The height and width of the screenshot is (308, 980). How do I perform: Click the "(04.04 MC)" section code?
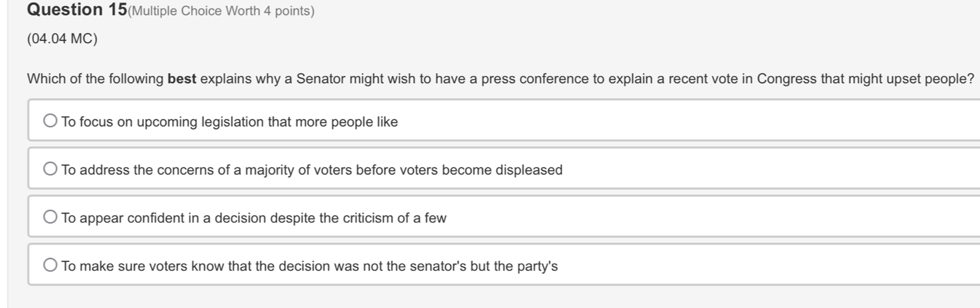click(x=62, y=39)
